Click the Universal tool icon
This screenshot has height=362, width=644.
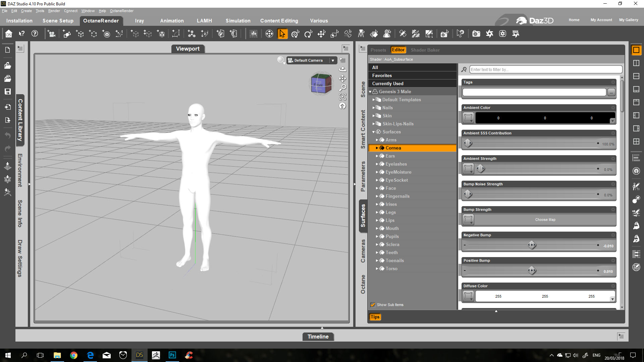(295, 34)
